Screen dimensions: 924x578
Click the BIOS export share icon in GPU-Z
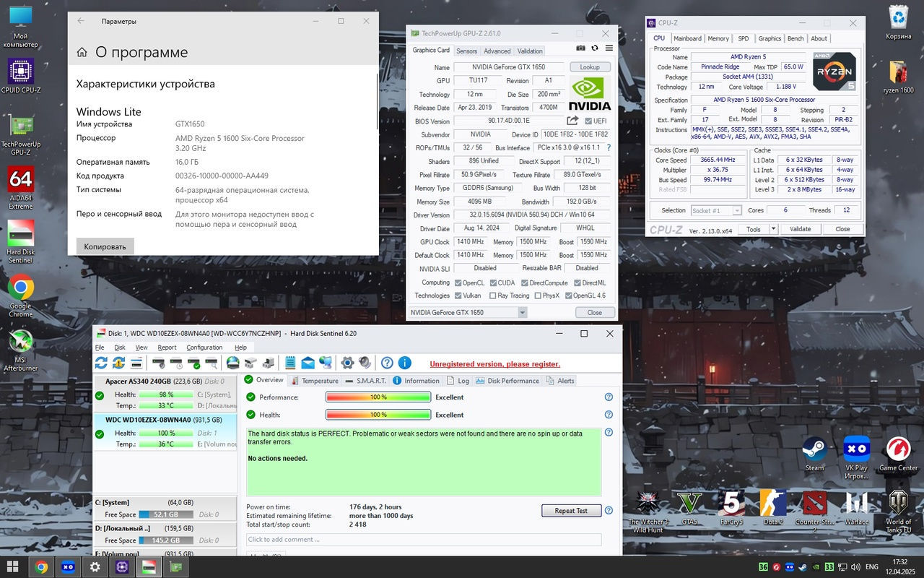(x=573, y=121)
